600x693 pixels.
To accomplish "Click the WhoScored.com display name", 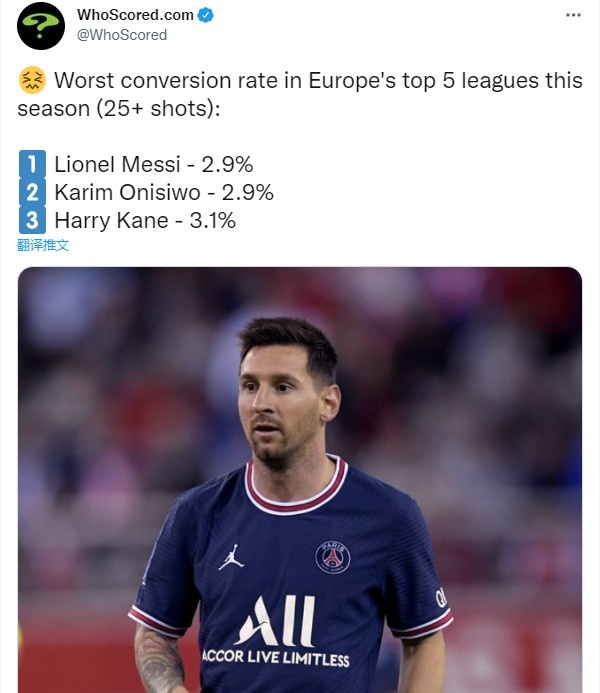I will pyautogui.click(x=135, y=15).
